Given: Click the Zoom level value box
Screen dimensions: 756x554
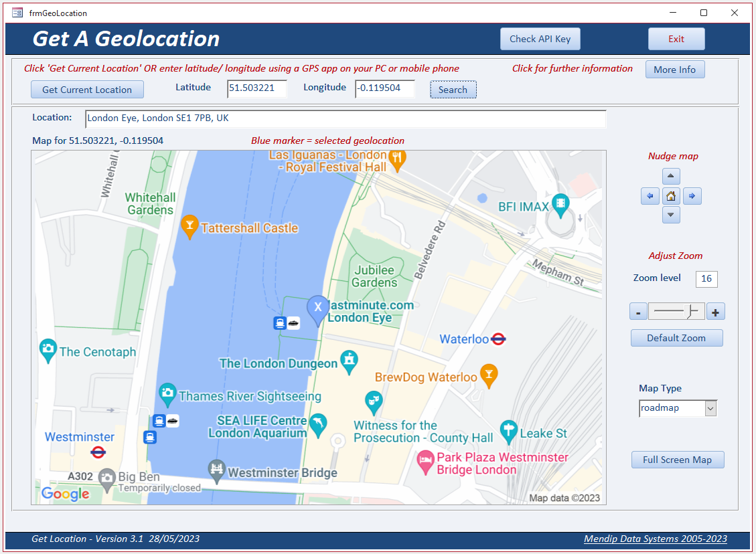Looking at the screenshot, I should coord(706,279).
